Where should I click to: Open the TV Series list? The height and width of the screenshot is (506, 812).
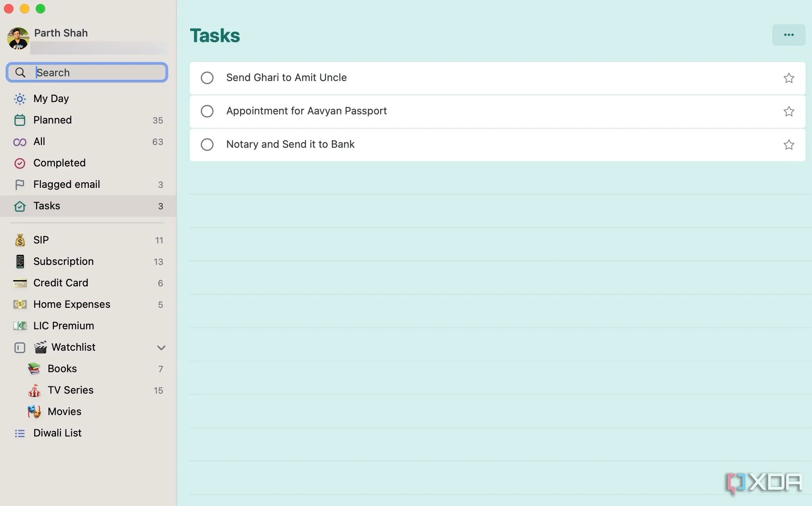coord(71,390)
